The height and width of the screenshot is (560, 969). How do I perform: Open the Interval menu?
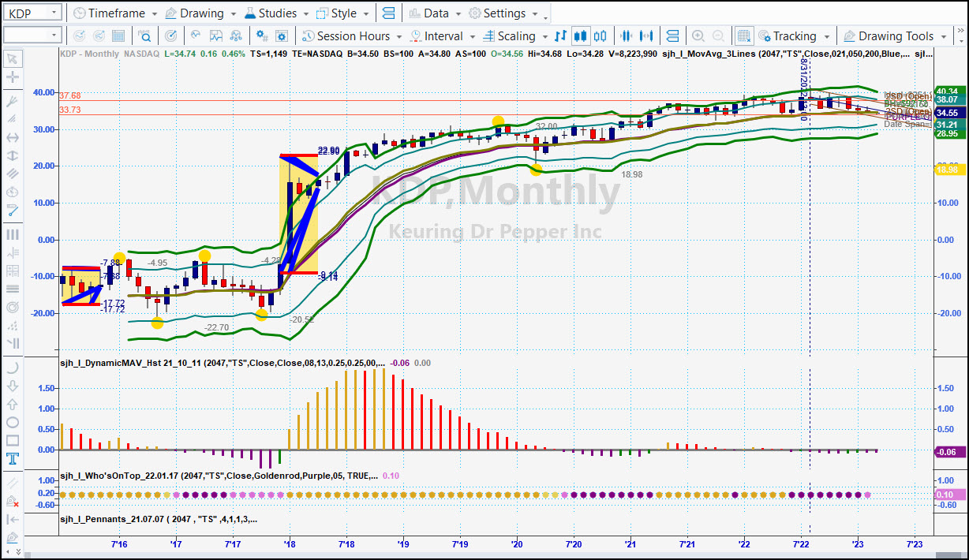pos(443,35)
